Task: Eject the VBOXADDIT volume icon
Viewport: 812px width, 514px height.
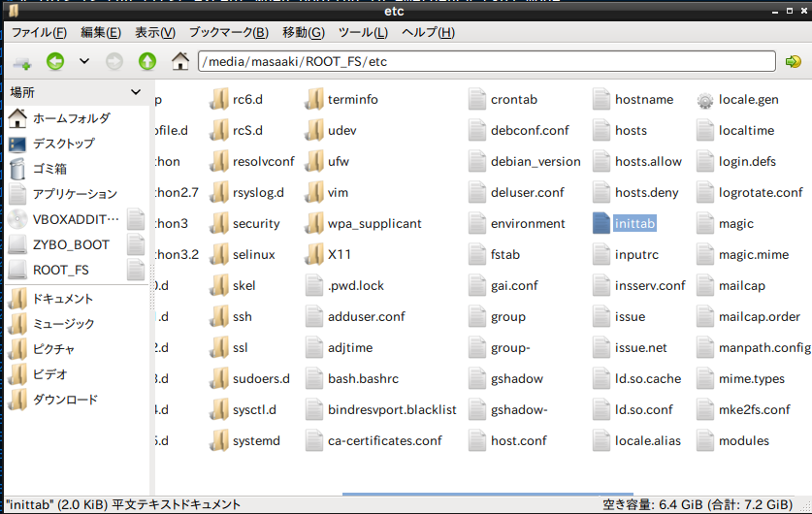Action: click(136, 219)
